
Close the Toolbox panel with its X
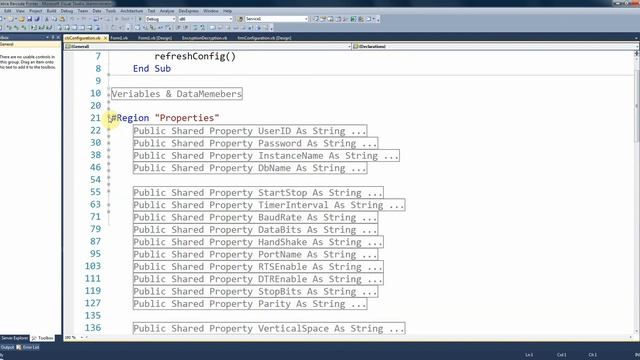pos(58,38)
